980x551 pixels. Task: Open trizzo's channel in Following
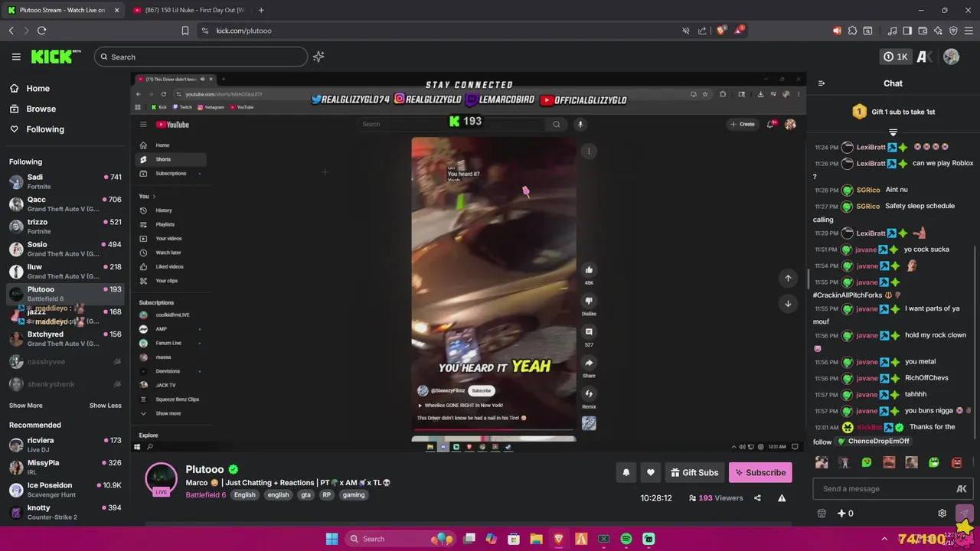click(x=65, y=227)
